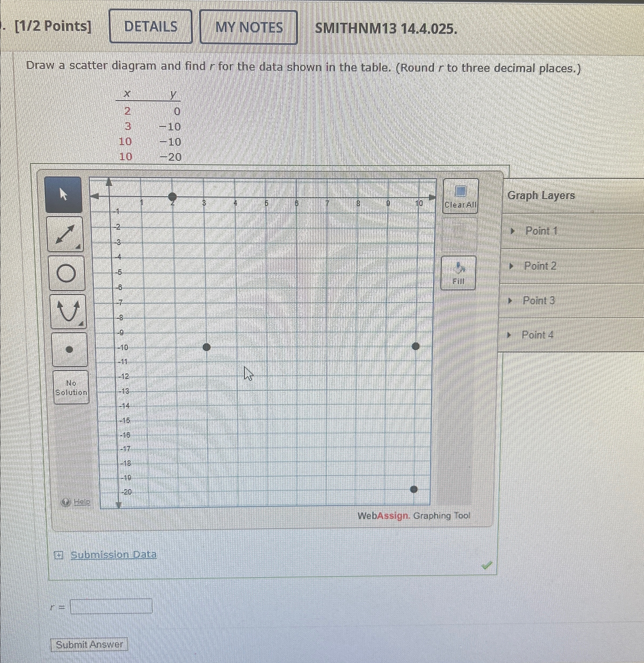
Task: Click the No Solution button
Action: click(71, 388)
